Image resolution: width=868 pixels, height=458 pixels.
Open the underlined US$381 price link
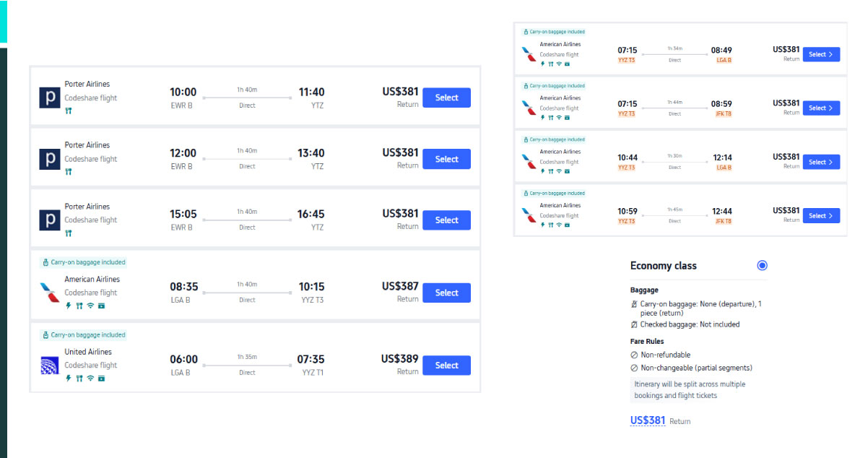(648, 420)
